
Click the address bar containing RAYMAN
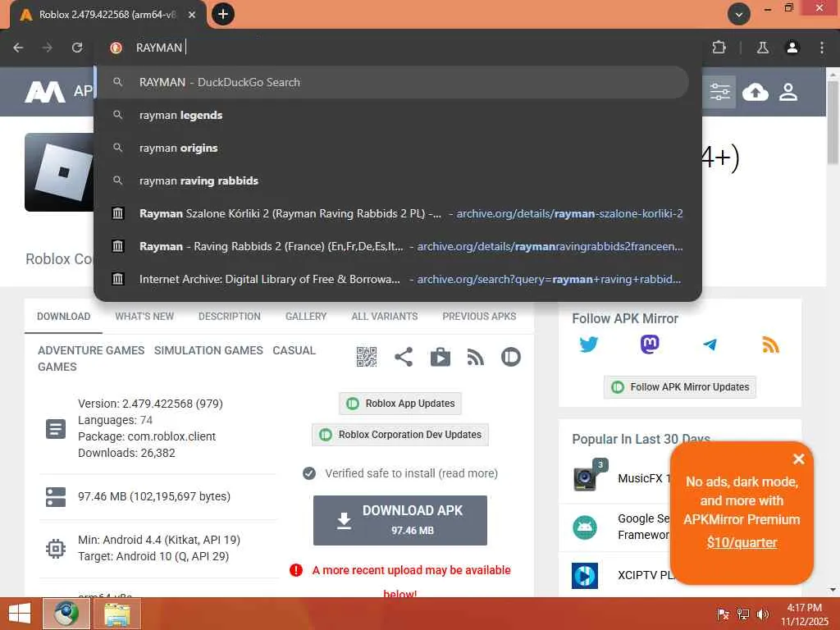(396, 48)
